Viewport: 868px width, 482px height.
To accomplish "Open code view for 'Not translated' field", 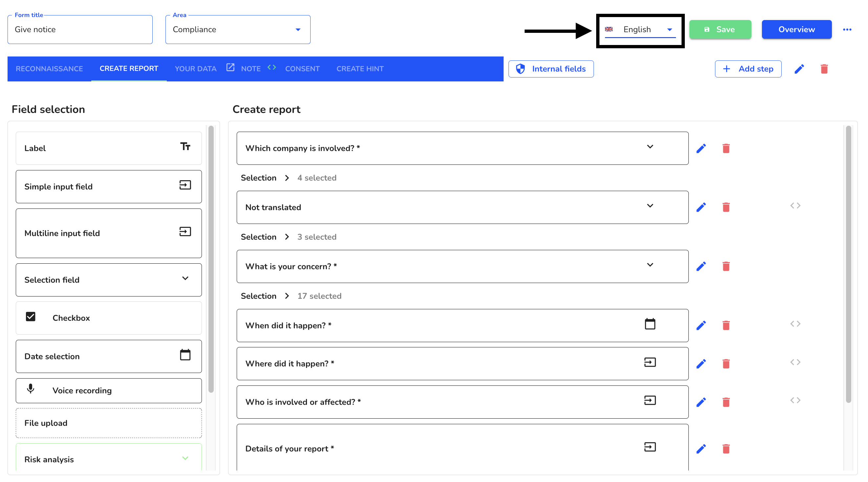I will coord(795,206).
